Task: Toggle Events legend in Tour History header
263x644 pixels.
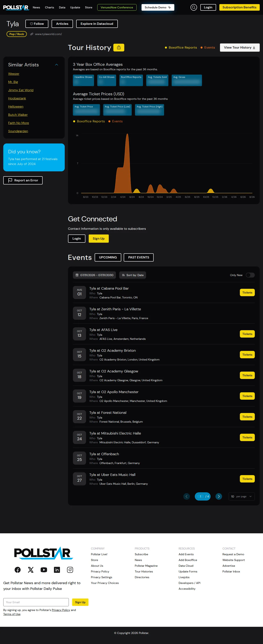Action: tap(208, 48)
